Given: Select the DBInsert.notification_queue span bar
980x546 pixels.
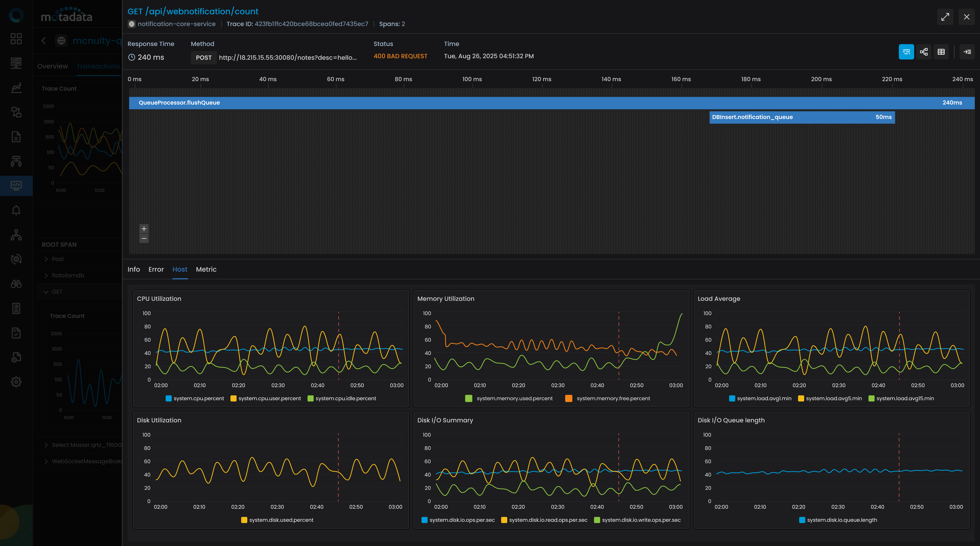Looking at the screenshot, I should 802,117.
